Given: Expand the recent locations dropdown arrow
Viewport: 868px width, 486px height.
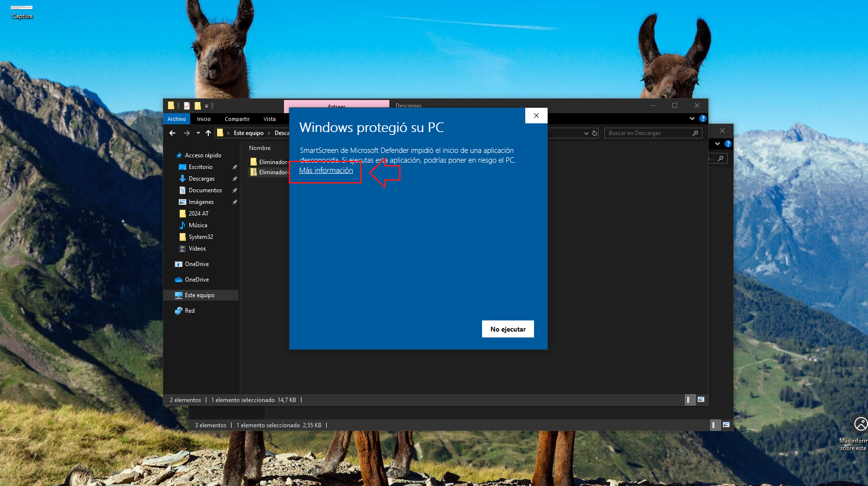Looking at the screenshot, I should [x=198, y=133].
